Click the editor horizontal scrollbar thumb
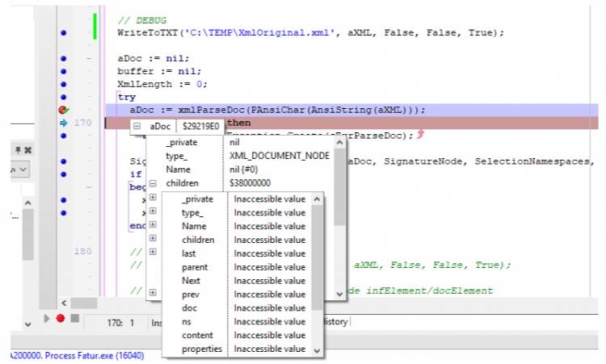 click(84, 303)
